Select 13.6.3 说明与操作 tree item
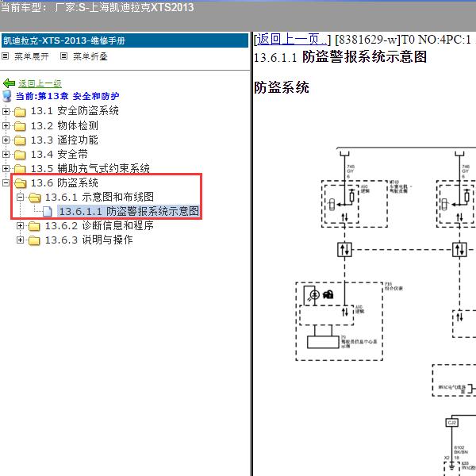This screenshot has width=476, height=476. (89, 240)
